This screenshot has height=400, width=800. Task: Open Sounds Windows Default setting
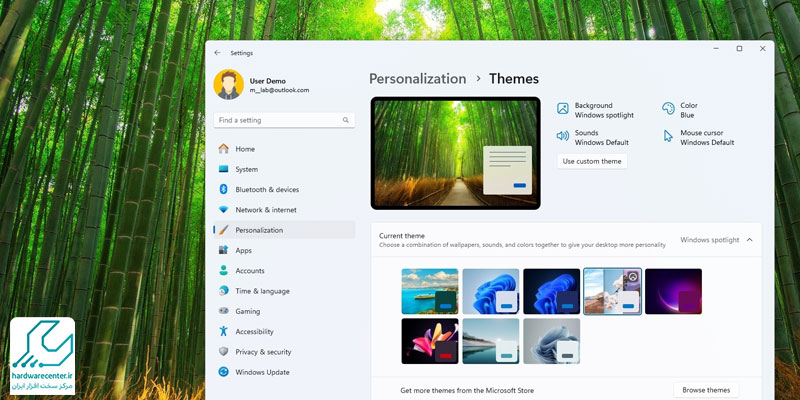(x=592, y=138)
